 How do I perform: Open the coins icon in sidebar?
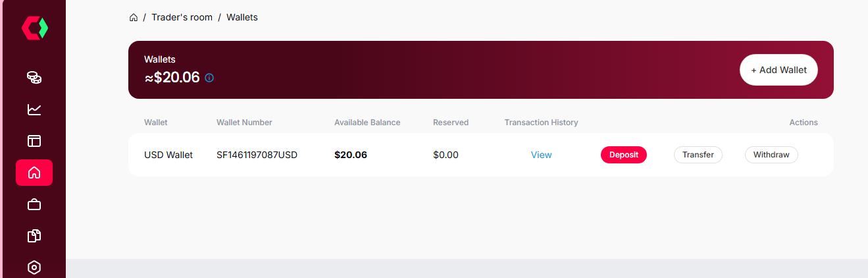click(34, 78)
